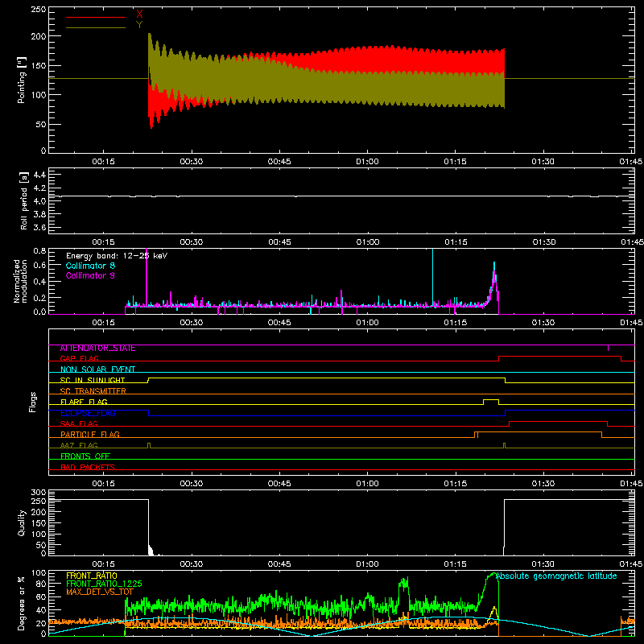Click the GAP_FLAG label
This screenshot has width=644, height=644.
pyautogui.click(x=79, y=359)
